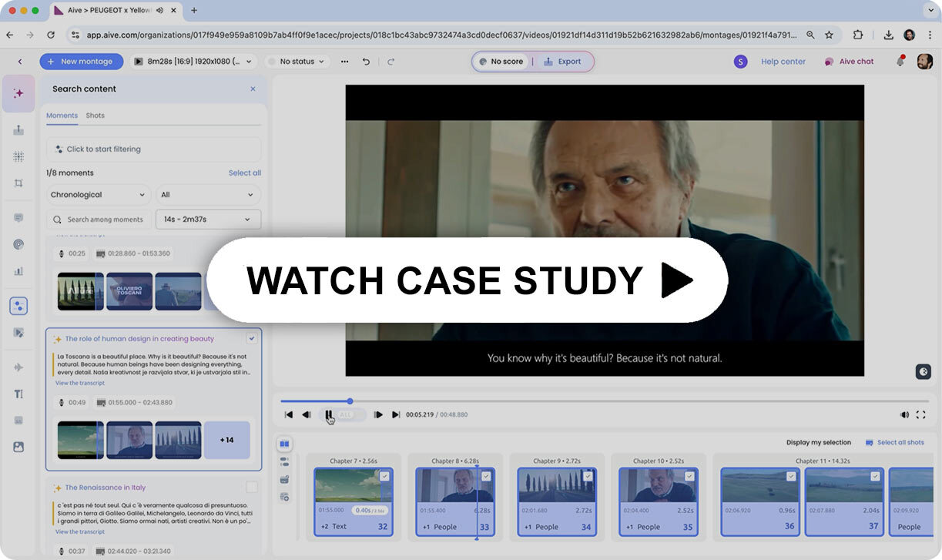Open Aive chat
This screenshot has height=560, width=942.
(849, 62)
